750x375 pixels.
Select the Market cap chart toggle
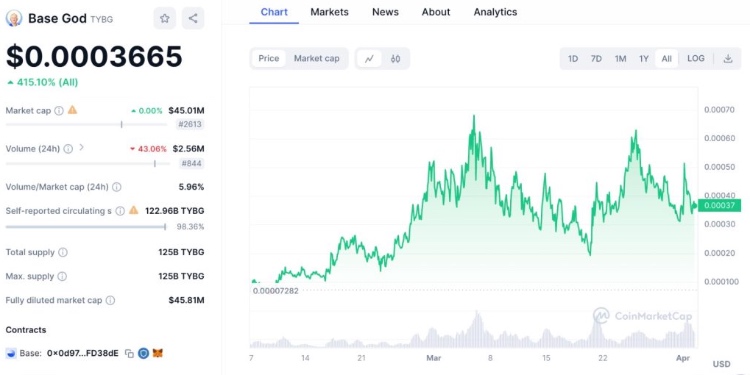(x=317, y=58)
